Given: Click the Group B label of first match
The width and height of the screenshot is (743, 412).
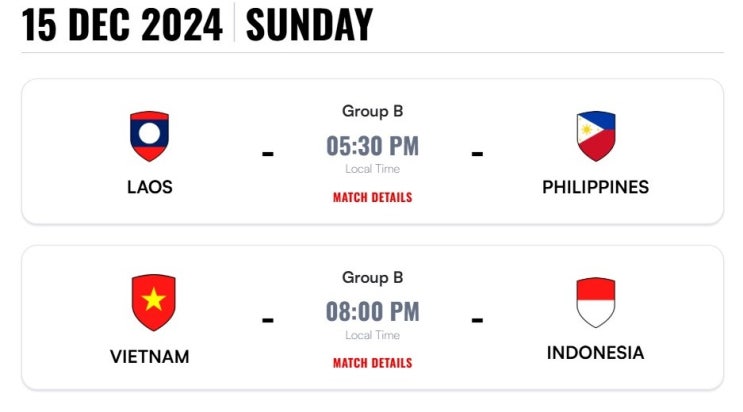Looking at the screenshot, I should point(372,111).
